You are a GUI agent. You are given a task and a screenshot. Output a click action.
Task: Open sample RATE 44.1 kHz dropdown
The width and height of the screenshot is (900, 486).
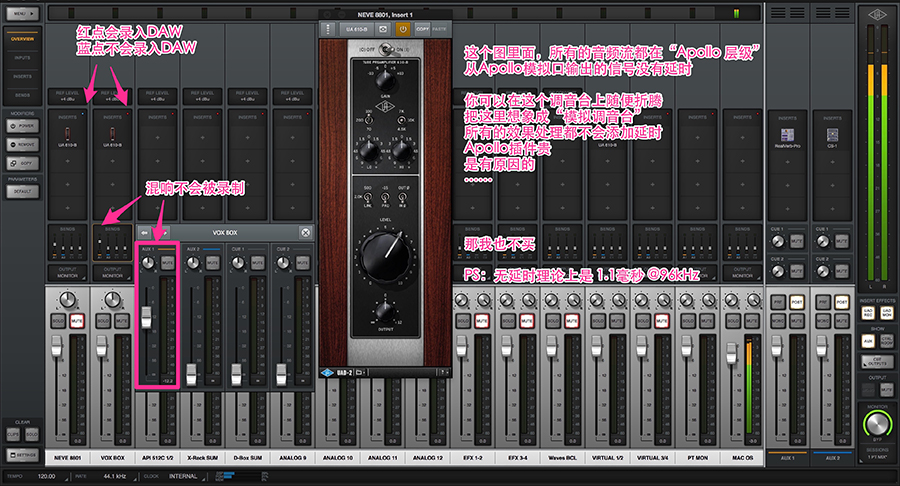[x=115, y=477]
